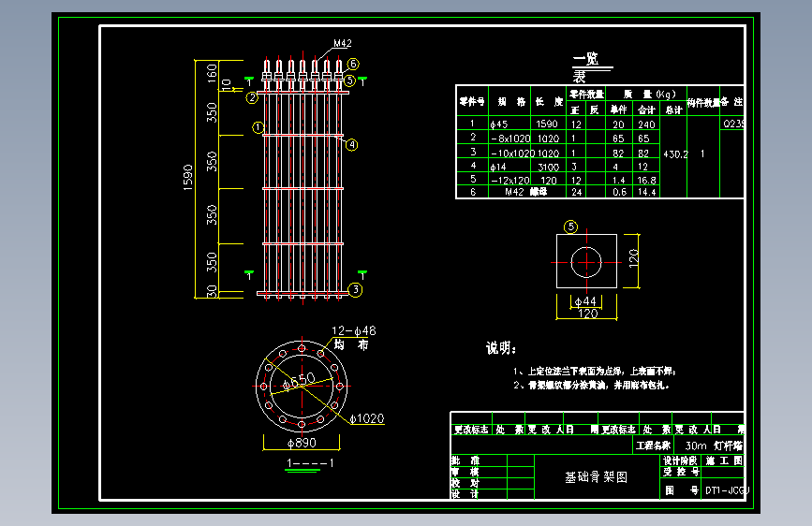The image size is (812, 526).
Task: Select the 240 subtotal mass cell
Action: click(x=646, y=124)
